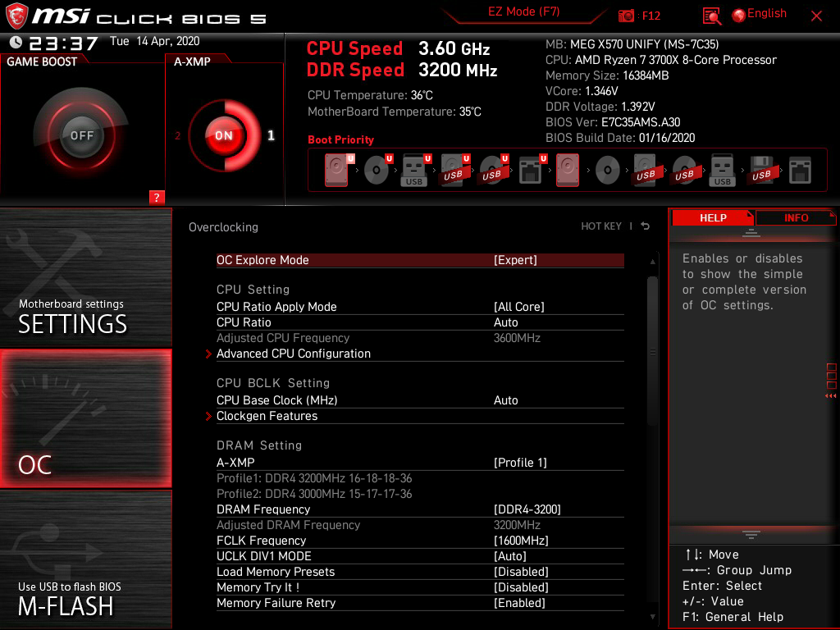840x630 pixels.
Task: Switch to EZ Mode (F7)
Action: click(x=523, y=11)
